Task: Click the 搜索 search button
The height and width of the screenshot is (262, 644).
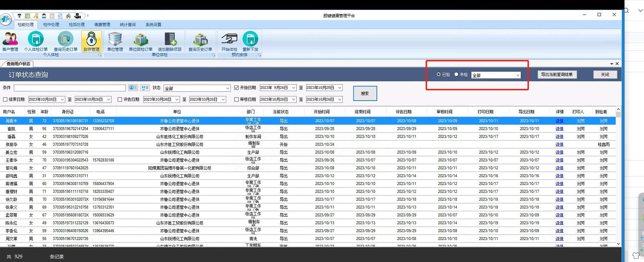Action: coord(365,94)
